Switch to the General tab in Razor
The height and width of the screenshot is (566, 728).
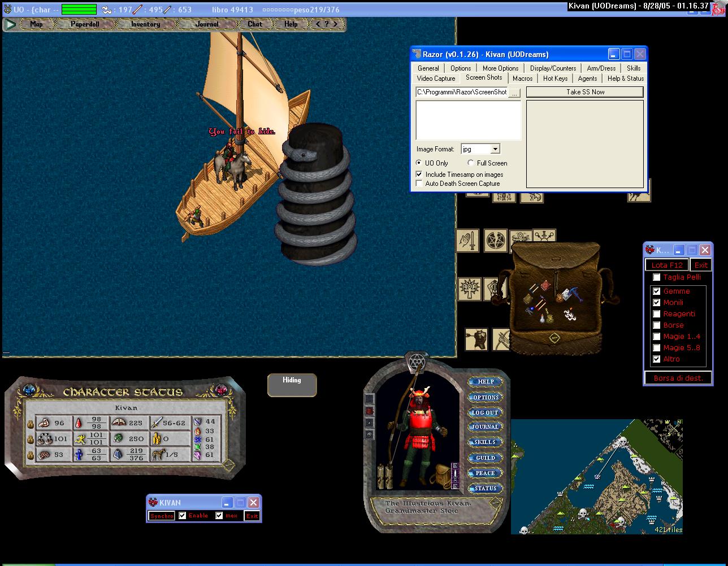[428, 68]
